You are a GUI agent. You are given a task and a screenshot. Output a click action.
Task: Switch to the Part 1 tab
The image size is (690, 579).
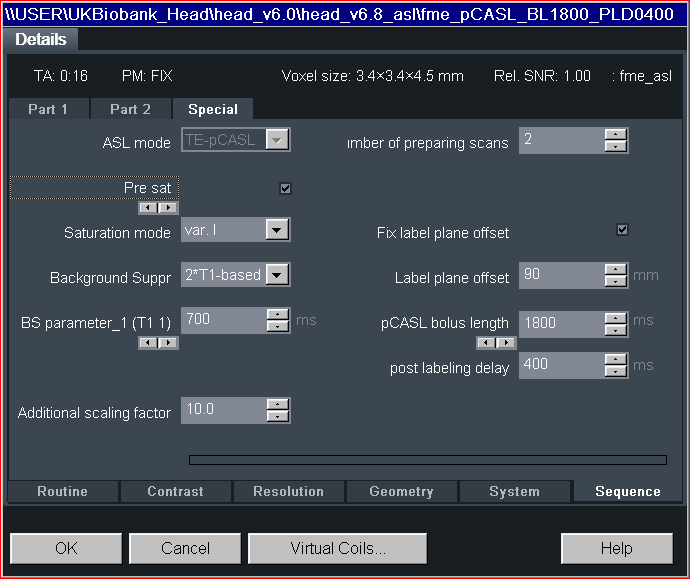(x=48, y=109)
